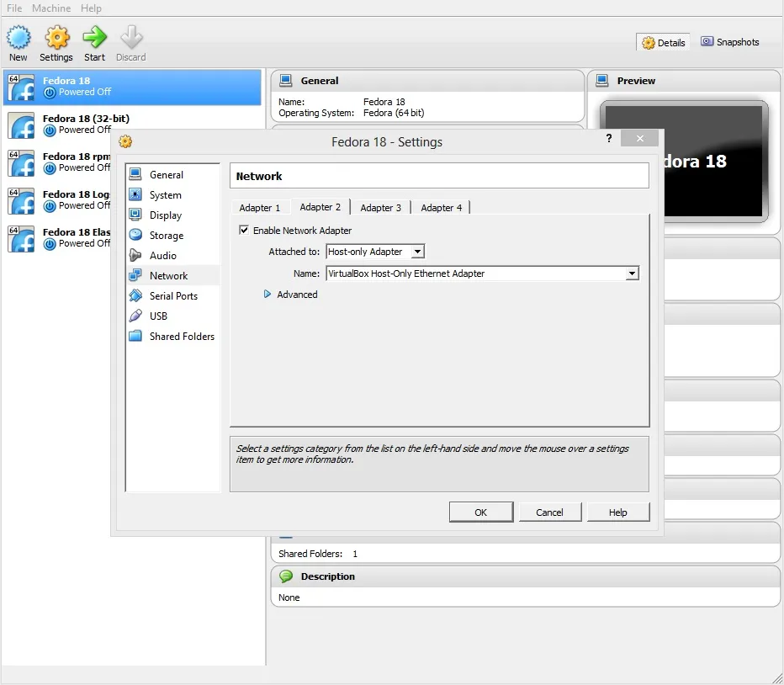Toggle the Enable Network Adapter checkbox

click(x=245, y=231)
